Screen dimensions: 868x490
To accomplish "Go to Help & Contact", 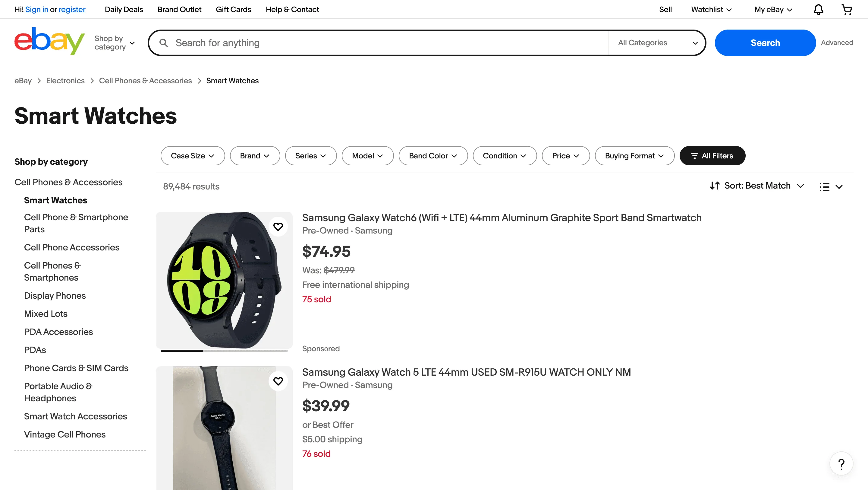I will tap(292, 9).
